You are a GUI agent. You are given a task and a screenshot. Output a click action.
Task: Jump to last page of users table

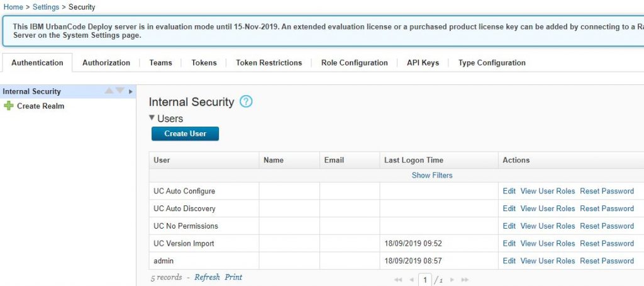coord(465,279)
